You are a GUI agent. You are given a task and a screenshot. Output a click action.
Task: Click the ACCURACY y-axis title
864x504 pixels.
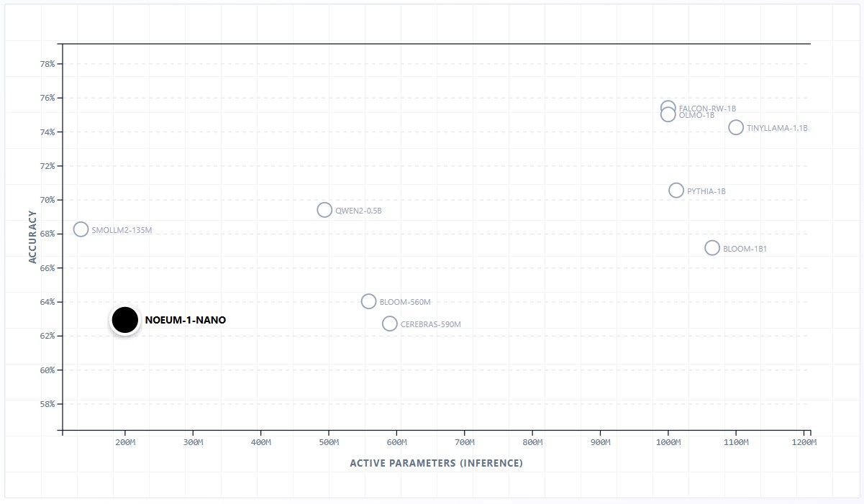pyautogui.click(x=33, y=237)
